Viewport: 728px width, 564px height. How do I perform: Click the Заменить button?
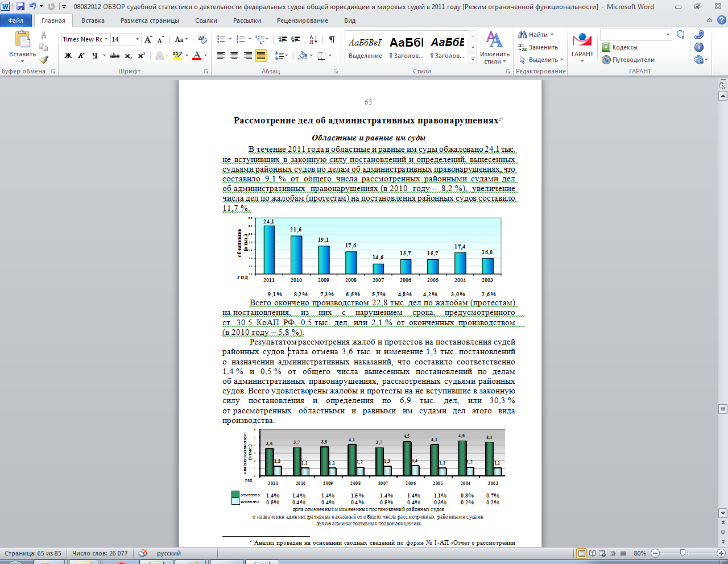[538, 47]
